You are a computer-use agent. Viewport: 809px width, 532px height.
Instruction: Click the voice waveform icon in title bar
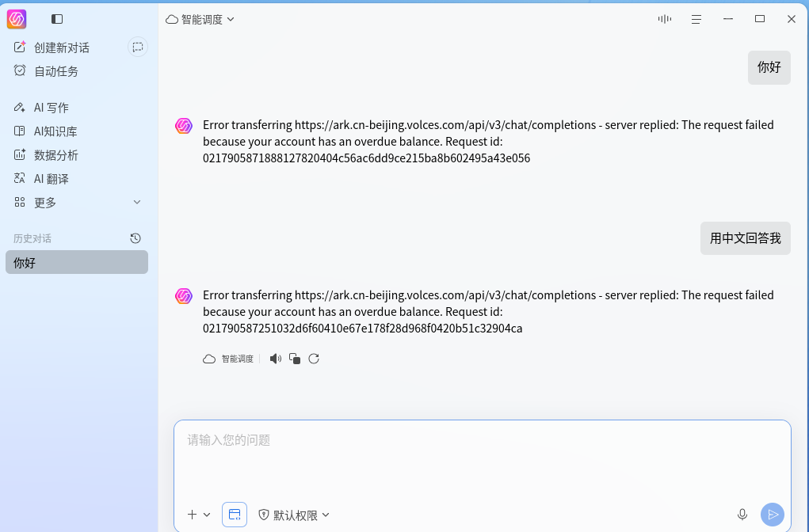click(665, 19)
